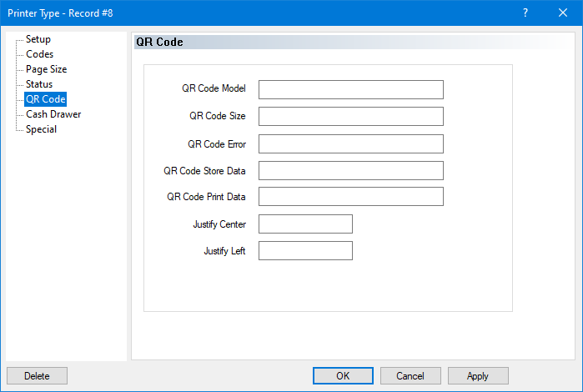Select Setup in the navigation tree

click(x=38, y=39)
